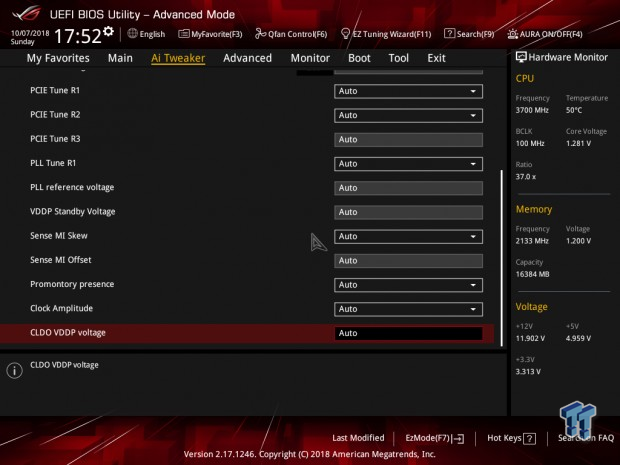Click the Search question mark icon
Image resolution: width=620 pixels, height=465 pixels.
pos(449,34)
